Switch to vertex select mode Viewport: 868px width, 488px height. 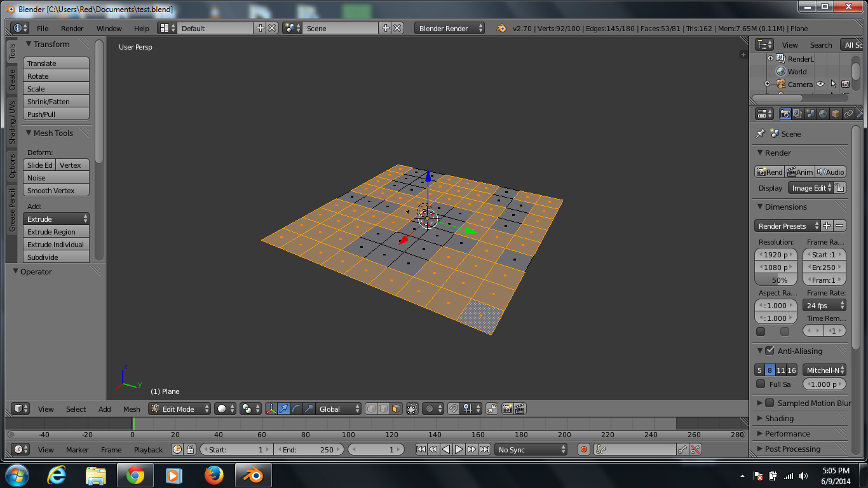pyautogui.click(x=371, y=409)
